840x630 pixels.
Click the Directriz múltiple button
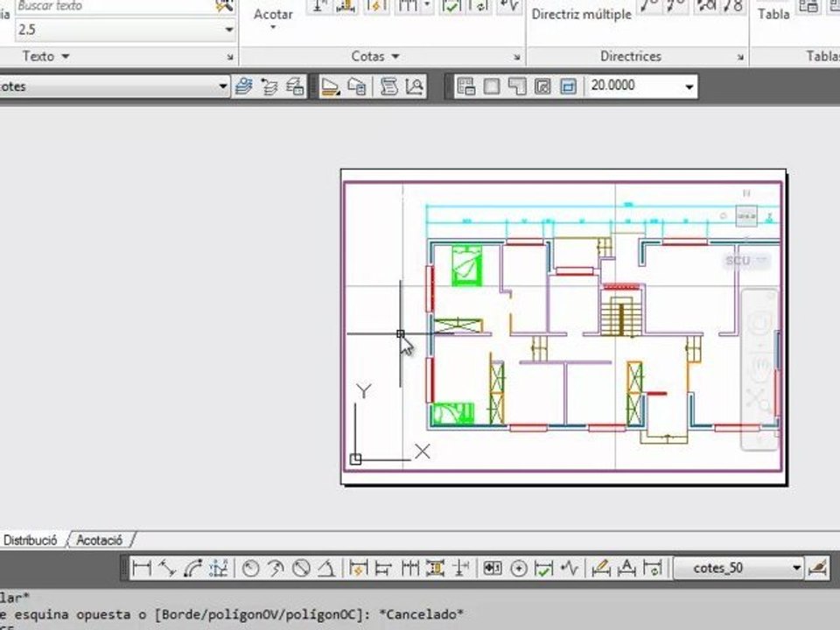(x=581, y=15)
